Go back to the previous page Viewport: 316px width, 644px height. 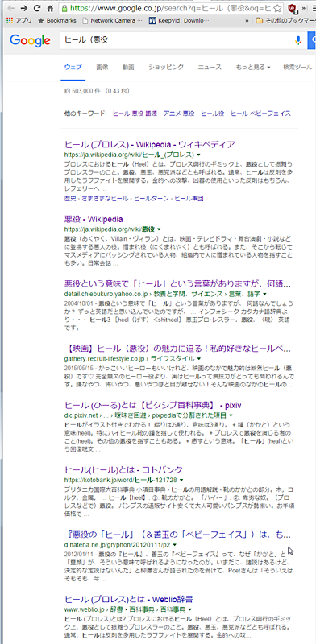tap(11, 8)
